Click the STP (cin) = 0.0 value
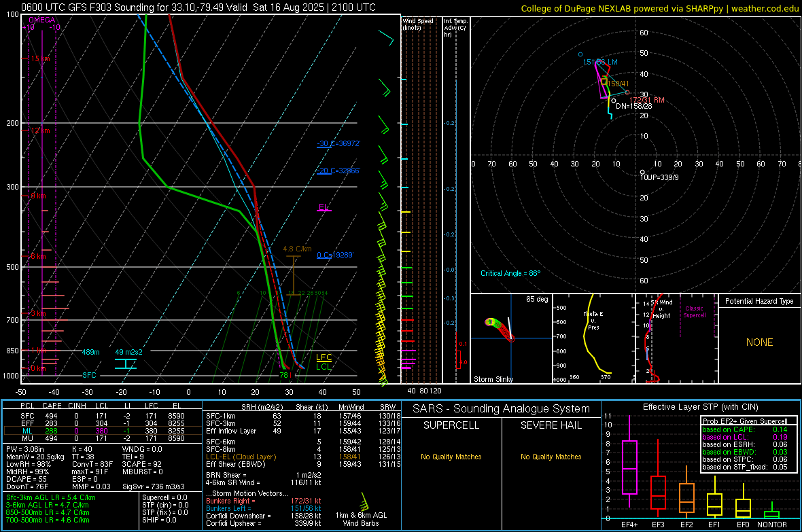The height and width of the screenshot is (532, 802). tap(165, 505)
